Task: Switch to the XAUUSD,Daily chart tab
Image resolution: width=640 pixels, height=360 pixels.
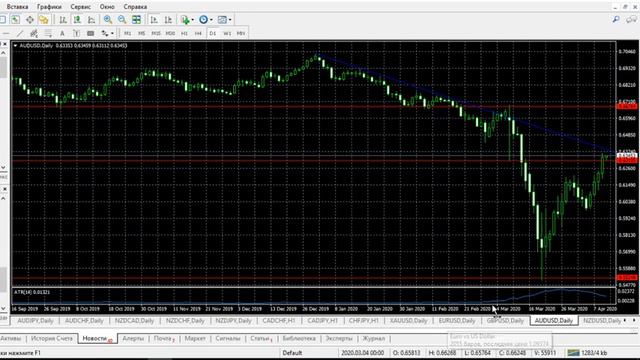Action: (408, 321)
